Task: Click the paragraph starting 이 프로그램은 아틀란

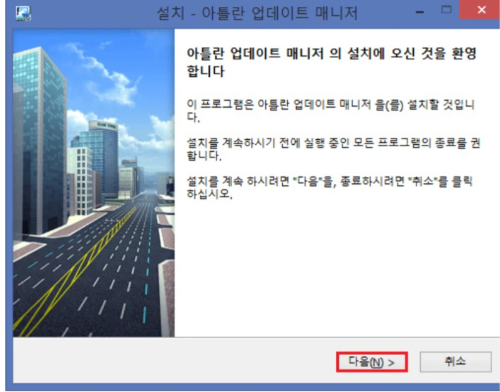Action: [330, 111]
